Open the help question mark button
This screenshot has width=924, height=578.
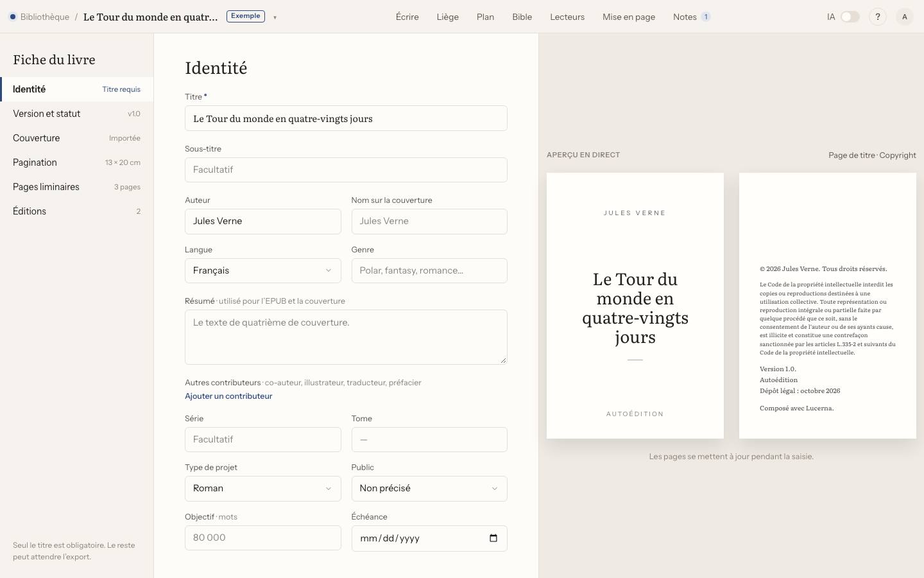[878, 17]
